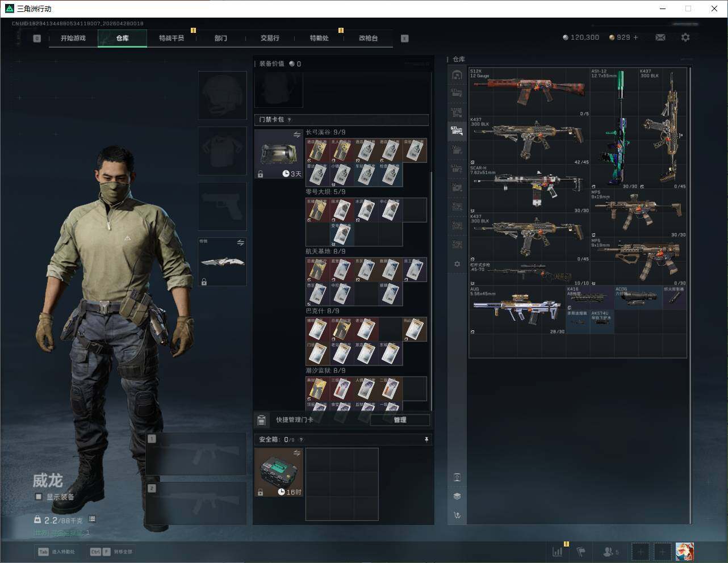Viewport: 728px width, 563px height.
Task: Open the flag icon in bottom bar
Action: [580, 551]
